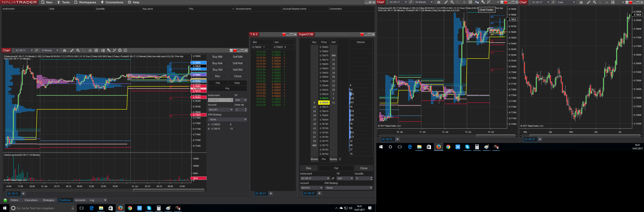Click the taskbar search box
This screenshot has height=212, width=644.
point(43,208)
